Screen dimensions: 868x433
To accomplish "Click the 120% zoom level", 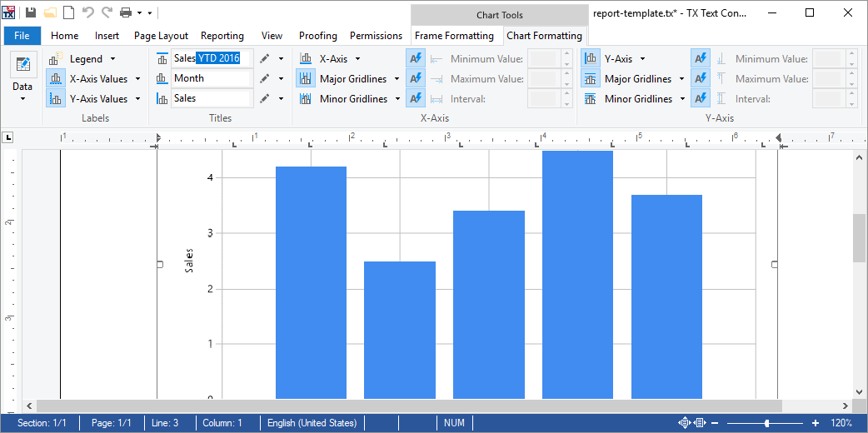I will coord(841,423).
